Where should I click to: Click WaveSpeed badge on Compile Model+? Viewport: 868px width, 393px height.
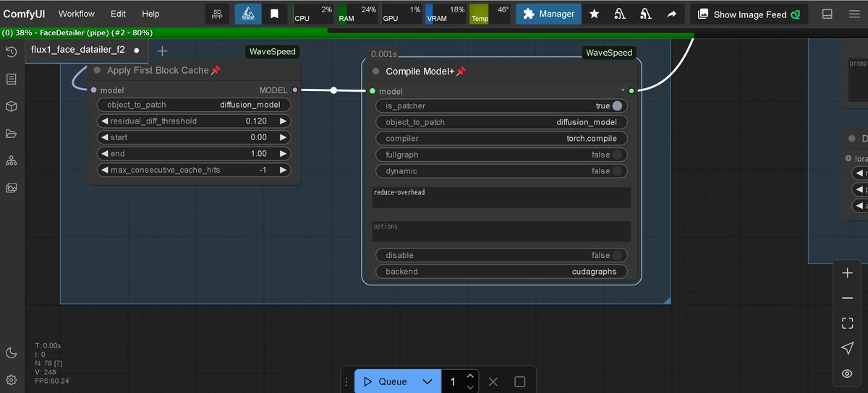(x=609, y=53)
